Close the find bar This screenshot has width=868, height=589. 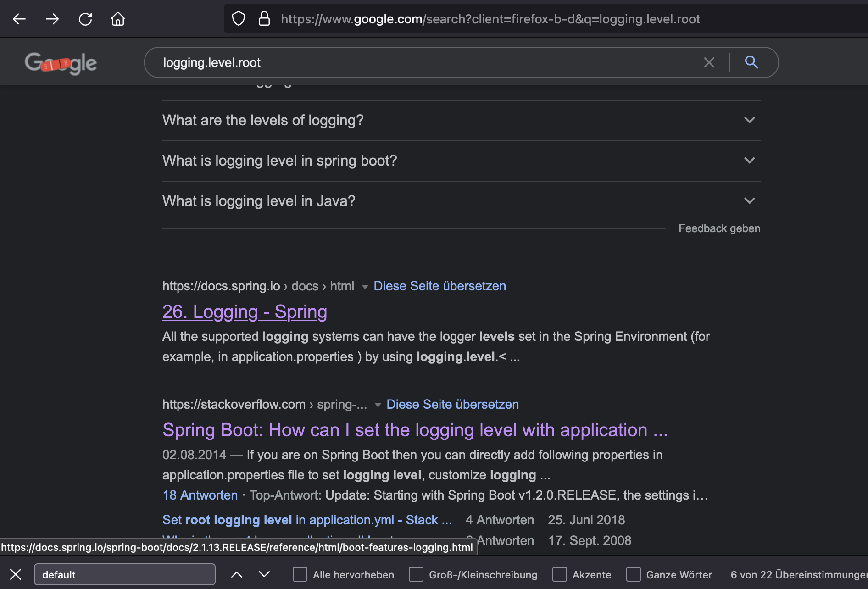tap(16, 574)
